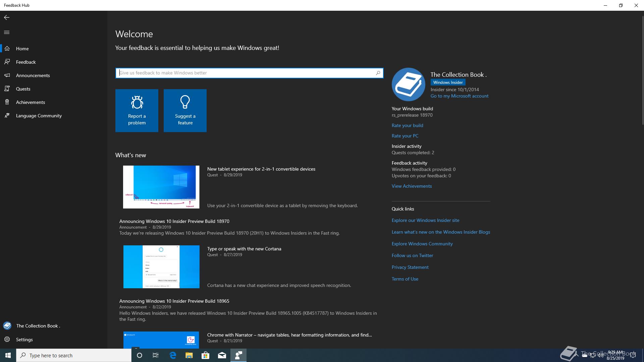Click the Home house icon in sidebar
The width and height of the screenshot is (644, 362).
[7, 49]
